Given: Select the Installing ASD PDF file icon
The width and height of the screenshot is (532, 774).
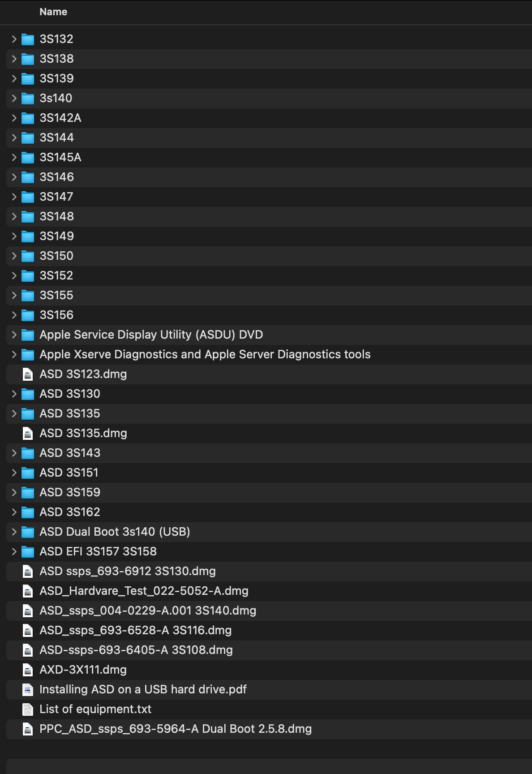Looking at the screenshot, I should tap(28, 690).
